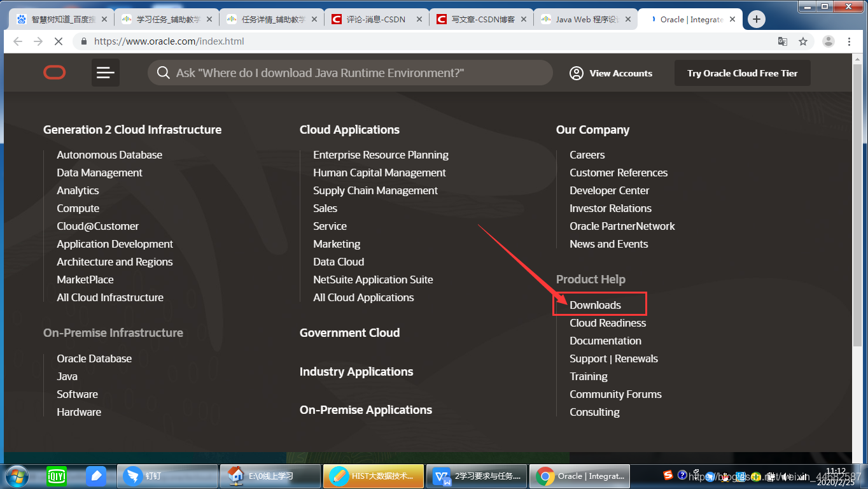This screenshot has height=489, width=868.
Task: Open the Downloads link
Action: [x=595, y=305]
